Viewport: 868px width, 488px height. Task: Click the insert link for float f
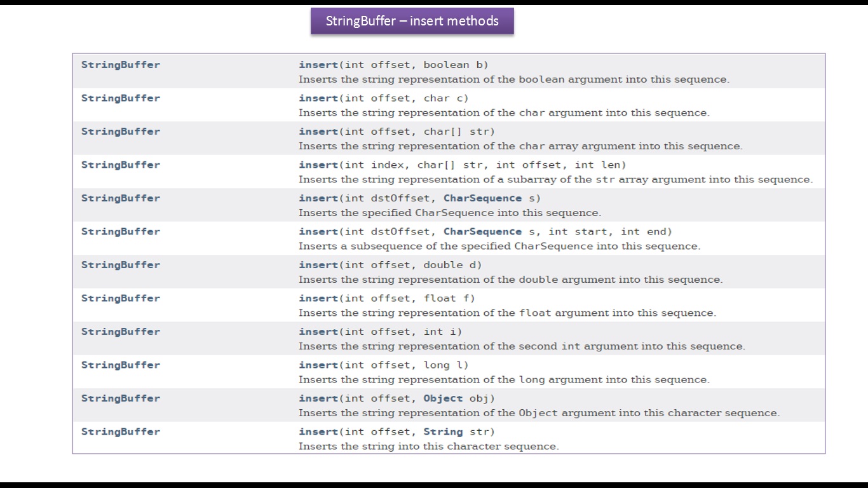[318, 299]
